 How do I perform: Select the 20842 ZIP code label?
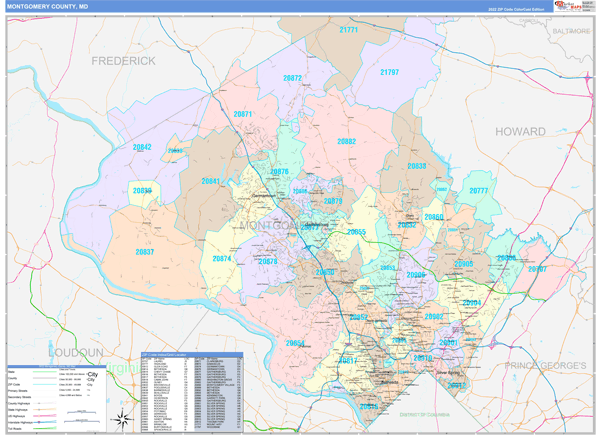pos(142,147)
